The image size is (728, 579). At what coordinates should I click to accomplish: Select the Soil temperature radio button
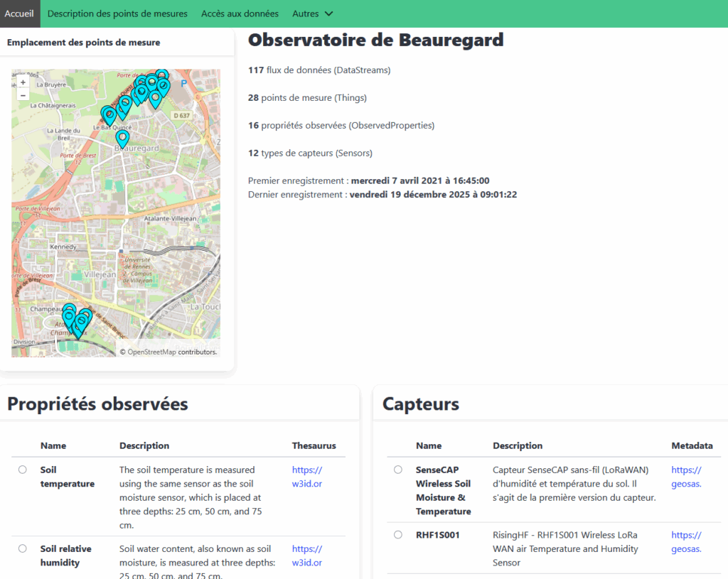tap(23, 470)
